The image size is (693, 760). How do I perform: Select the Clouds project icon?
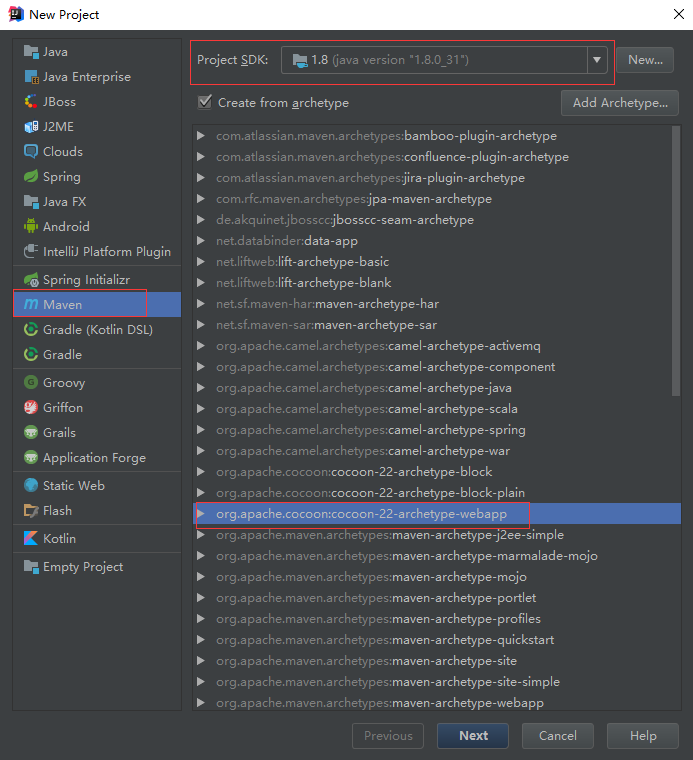pyautogui.click(x=31, y=152)
